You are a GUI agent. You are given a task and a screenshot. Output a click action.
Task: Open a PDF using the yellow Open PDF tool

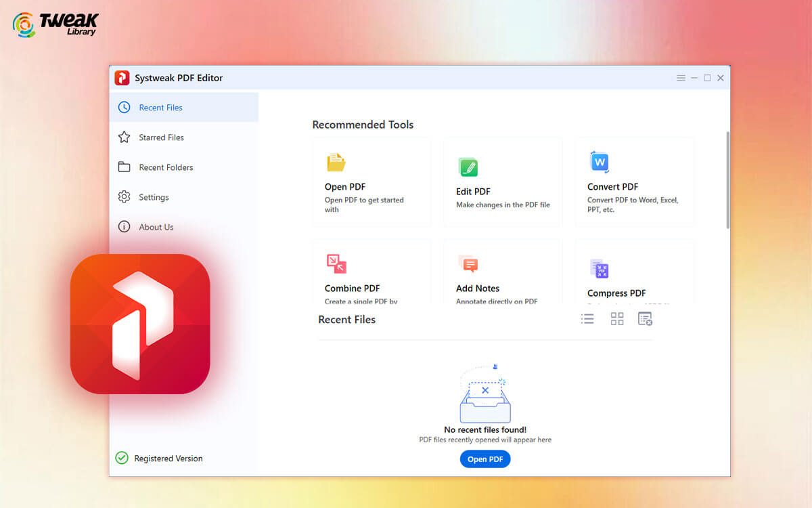(x=335, y=162)
